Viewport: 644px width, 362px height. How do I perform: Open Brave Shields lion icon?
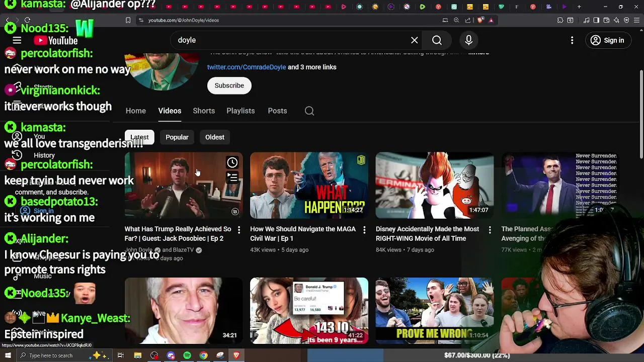coord(480,20)
